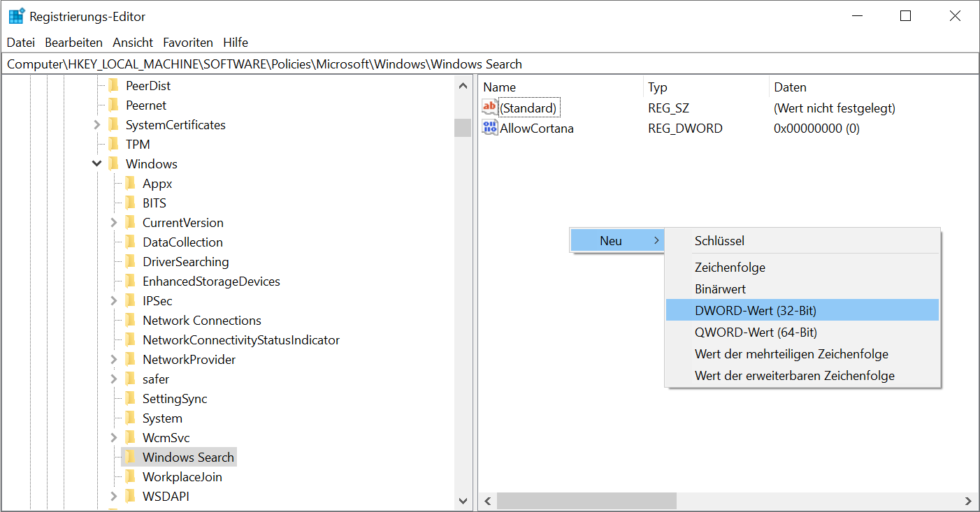Click the SettingSync folder icon
Screen dimensions: 980x512
[x=131, y=399]
